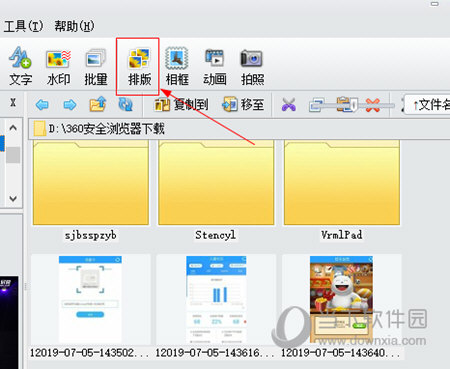Open the 工具(T) menu
Viewport: 450px width, 369px height.
[x=23, y=26]
